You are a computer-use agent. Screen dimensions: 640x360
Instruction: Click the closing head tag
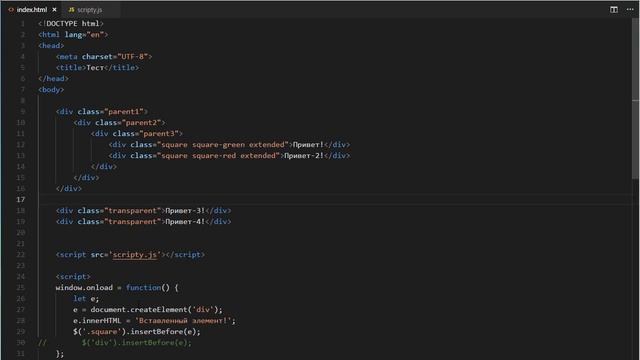(x=53, y=79)
